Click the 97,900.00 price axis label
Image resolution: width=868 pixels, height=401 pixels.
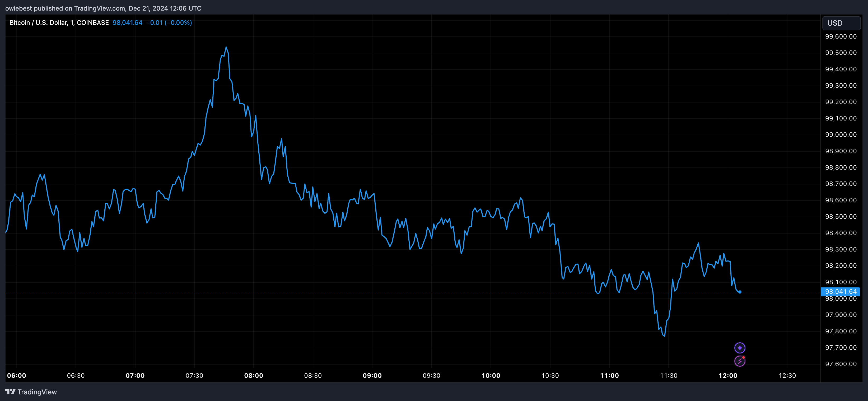841,315
